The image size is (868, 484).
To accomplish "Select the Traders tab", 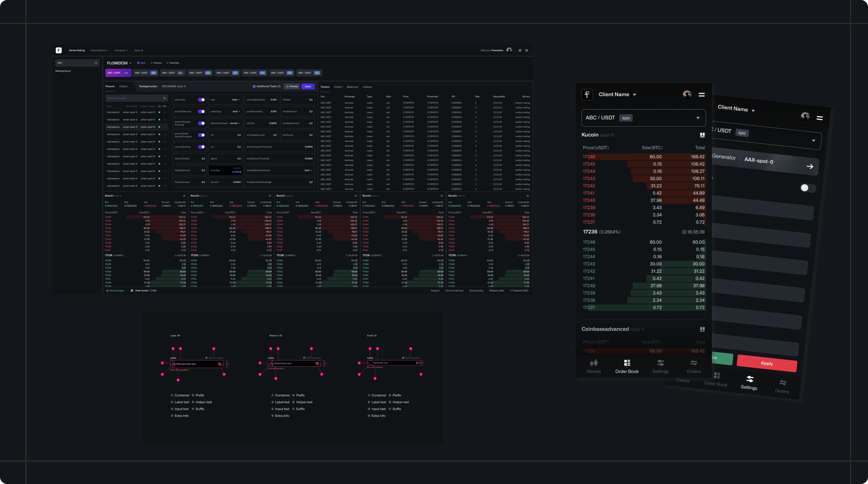I will [325, 87].
